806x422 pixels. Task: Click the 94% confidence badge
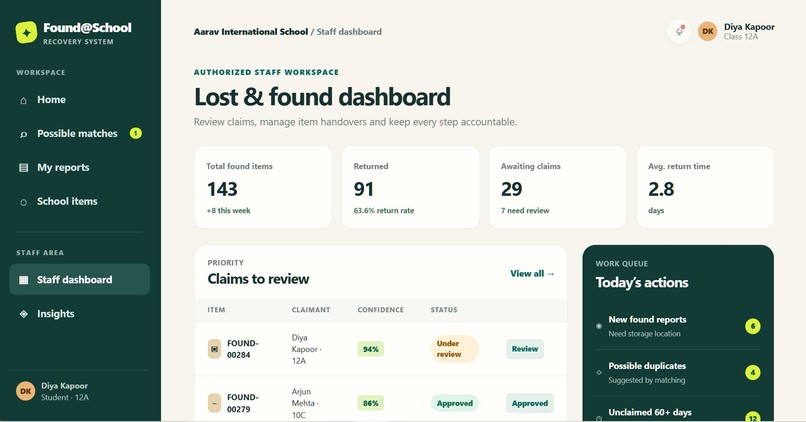coord(371,350)
